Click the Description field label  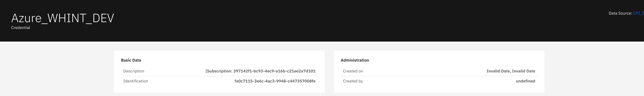coord(133,71)
